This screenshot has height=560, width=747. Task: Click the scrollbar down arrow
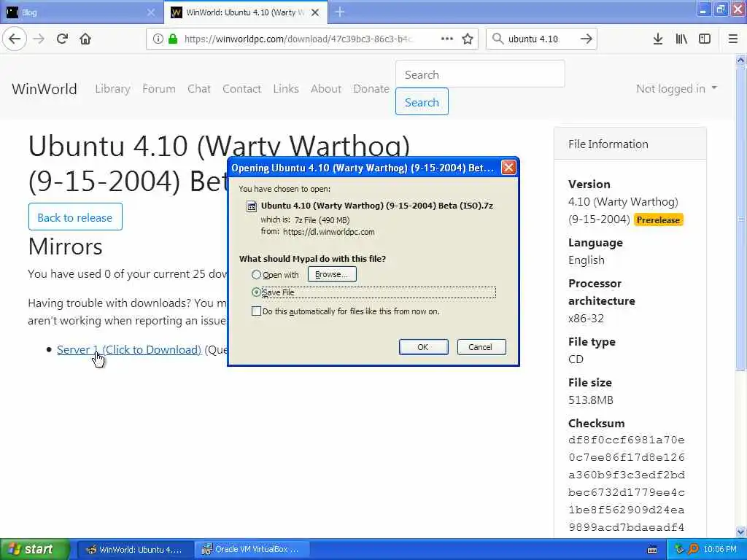click(x=740, y=532)
